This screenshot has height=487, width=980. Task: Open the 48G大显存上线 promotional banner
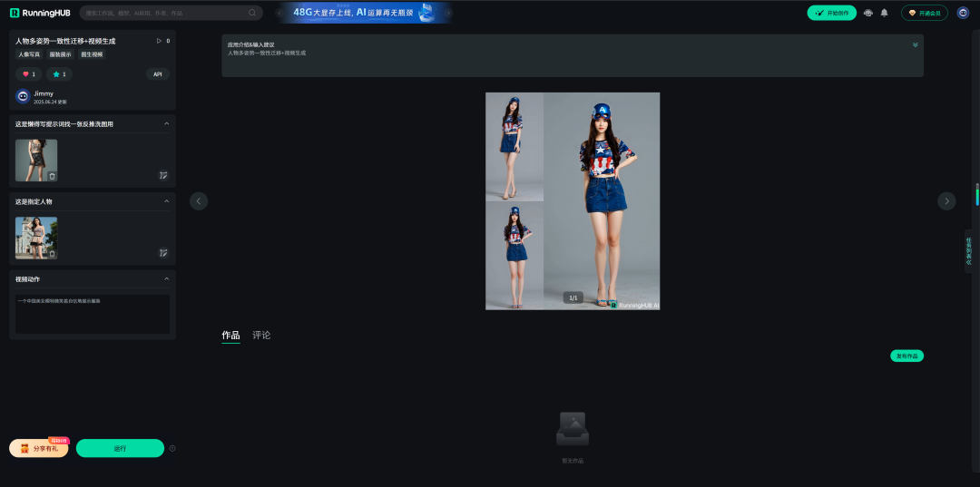(x=364, y=13)
